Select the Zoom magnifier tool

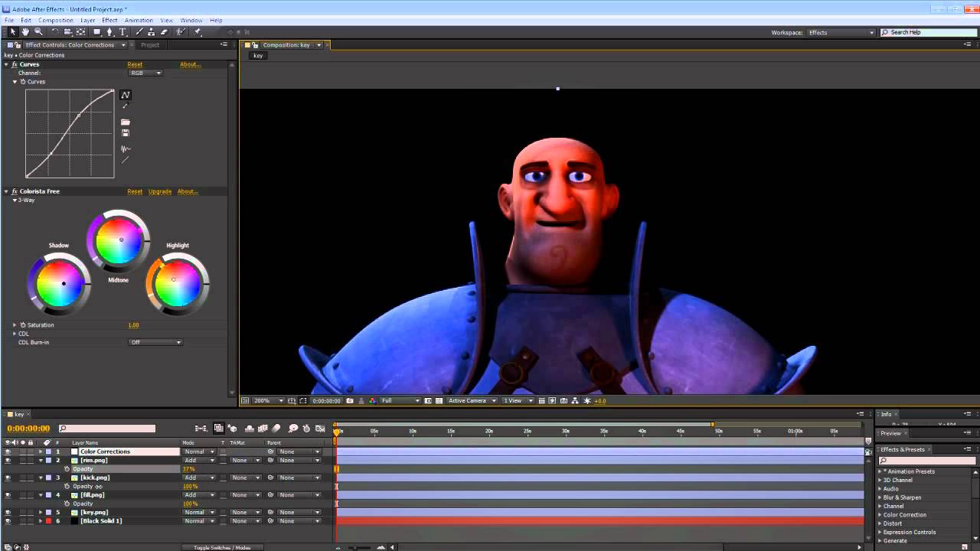(38, 32)
